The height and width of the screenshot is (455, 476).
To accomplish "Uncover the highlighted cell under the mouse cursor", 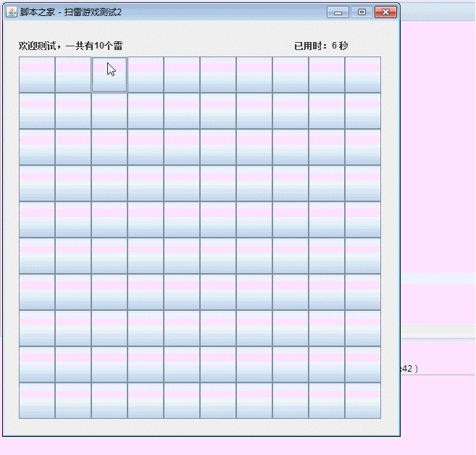I will point(109,75).
